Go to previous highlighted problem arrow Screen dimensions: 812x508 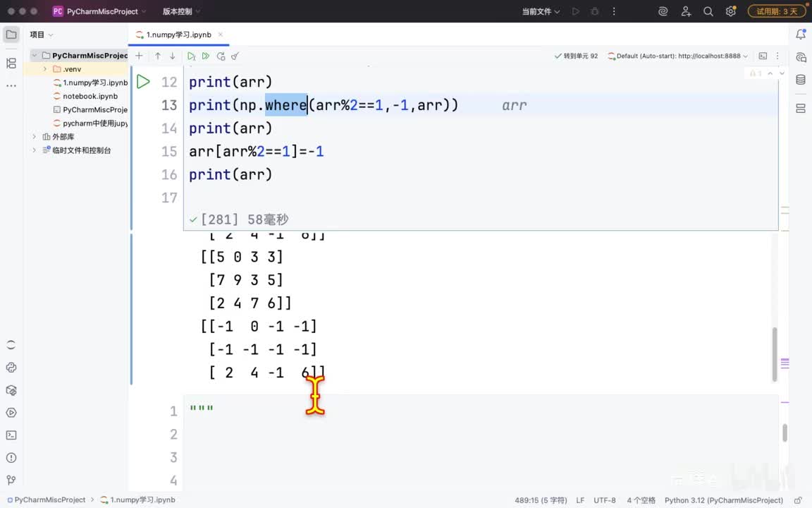point(770,73)
